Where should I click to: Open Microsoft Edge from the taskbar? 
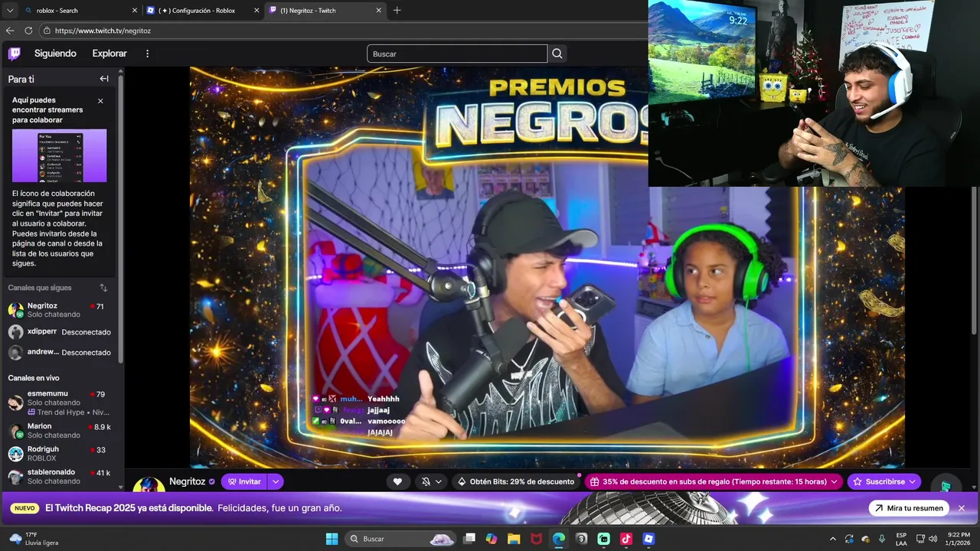tap(559, 539)
